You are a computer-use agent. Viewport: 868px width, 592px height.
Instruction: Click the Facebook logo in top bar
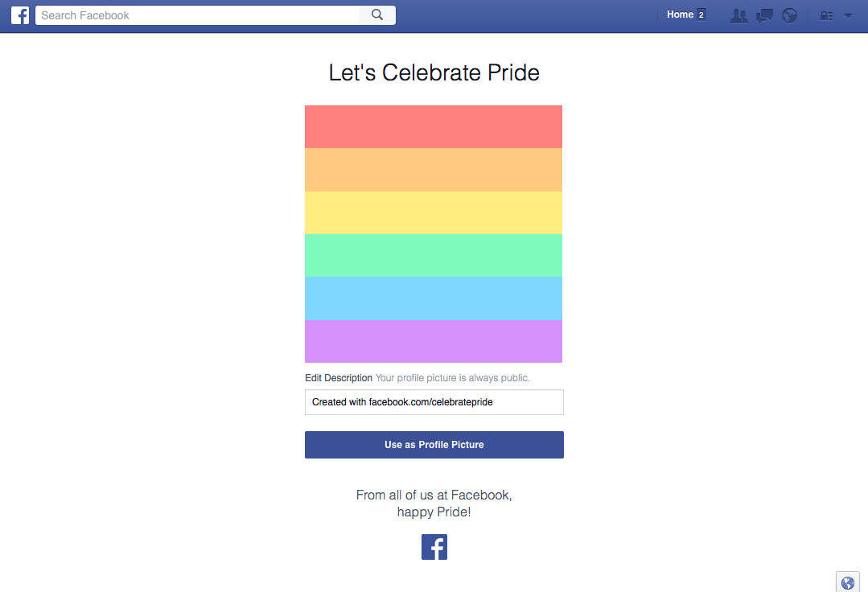tap(20, 15)
